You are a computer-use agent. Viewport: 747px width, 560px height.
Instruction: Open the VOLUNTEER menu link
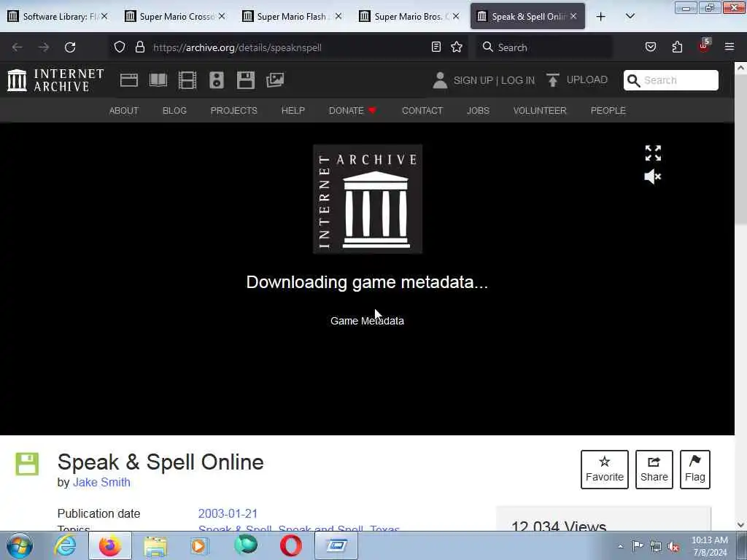(540, 111)
